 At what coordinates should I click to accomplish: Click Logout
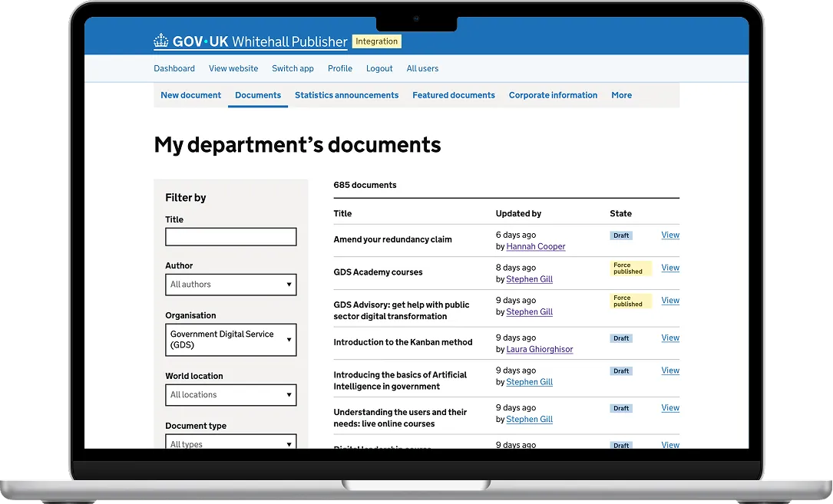pos(379,68)
